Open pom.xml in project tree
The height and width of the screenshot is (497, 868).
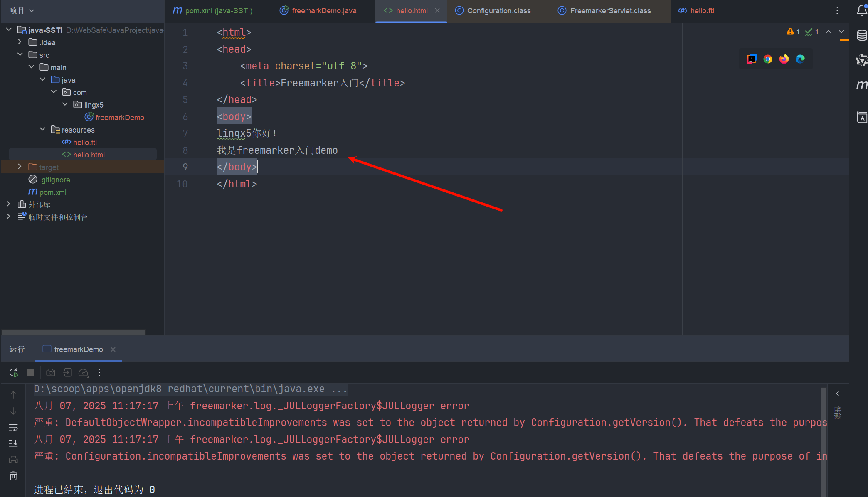(x=53, y=192)
